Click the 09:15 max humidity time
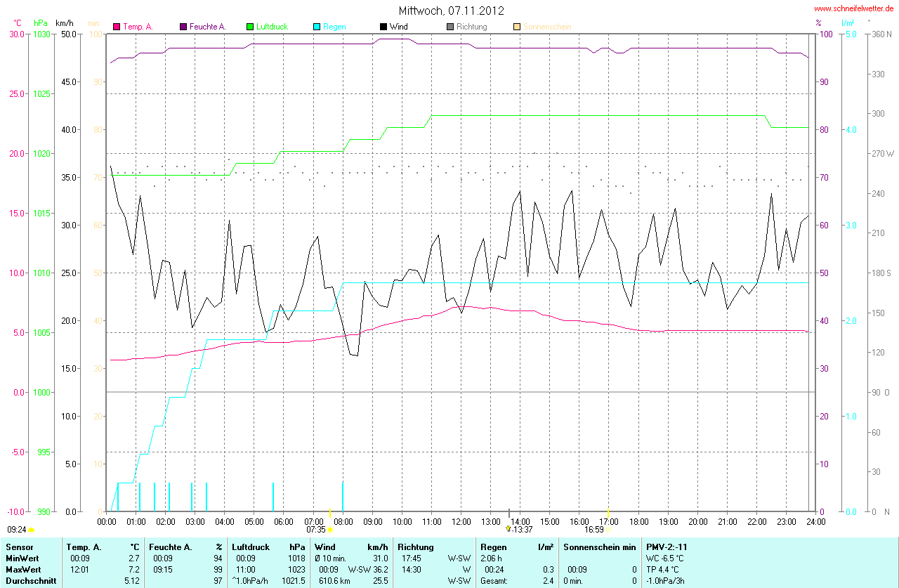The width and height of the screenshot is (899, 588). point(162,569)
